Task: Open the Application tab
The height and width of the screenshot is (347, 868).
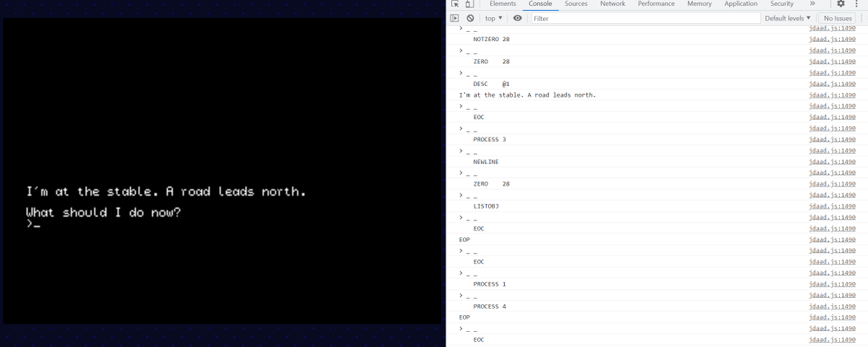Action: click(x=741, y=4)
